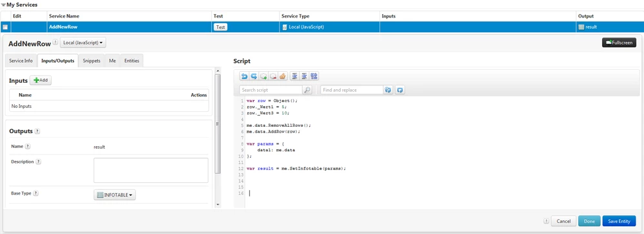Click the Redo icon in script toolbar
The height and width of the screenshot is (234, 644).
(254, 76)
